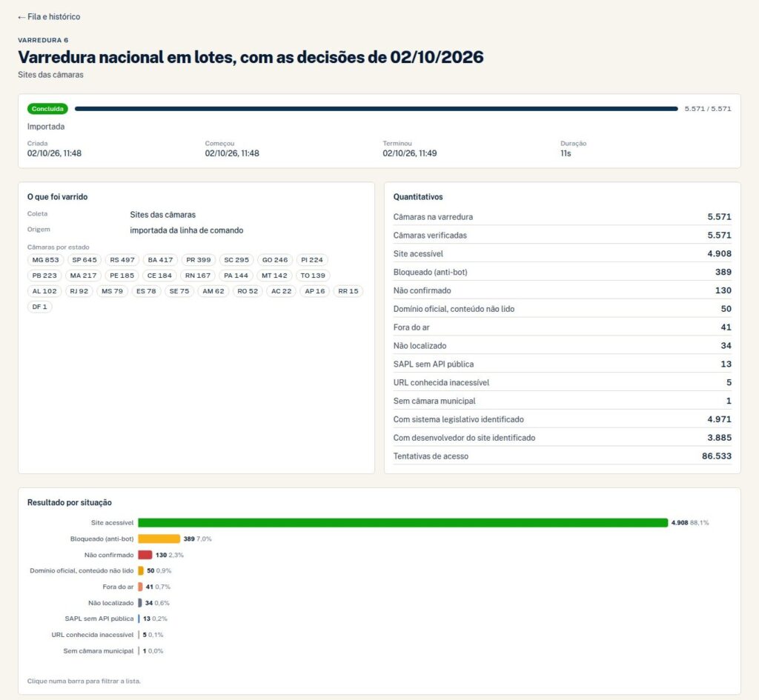
Task: Select the PA 144 state chip
Action: click(x=236, y=276)
